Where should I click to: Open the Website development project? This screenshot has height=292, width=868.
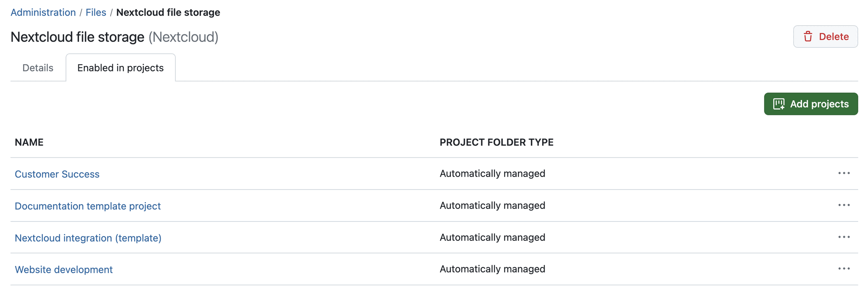(x=63, y=269)
